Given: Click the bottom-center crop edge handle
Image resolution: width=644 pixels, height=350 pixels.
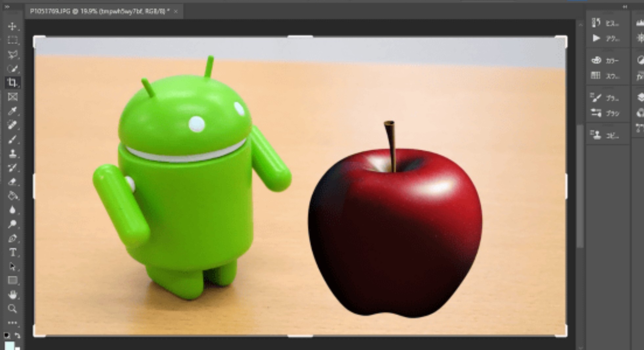Looking at the screenshot, I should [300, 336].
